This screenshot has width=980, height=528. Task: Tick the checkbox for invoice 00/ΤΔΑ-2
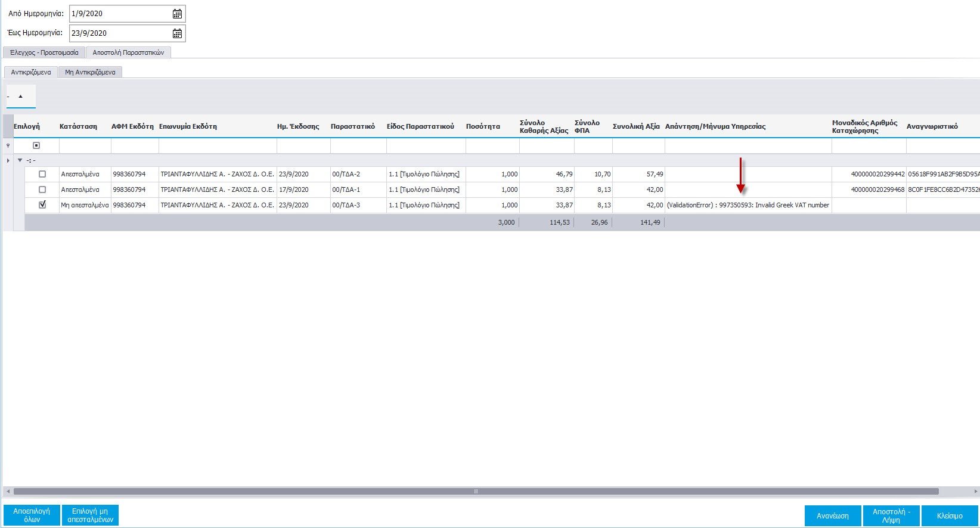point(42,174)
